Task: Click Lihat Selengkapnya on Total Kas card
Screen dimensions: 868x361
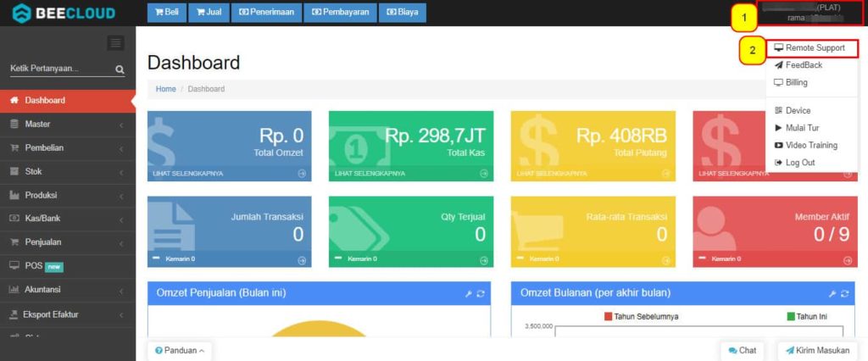Action: click(x=370, y=174)
